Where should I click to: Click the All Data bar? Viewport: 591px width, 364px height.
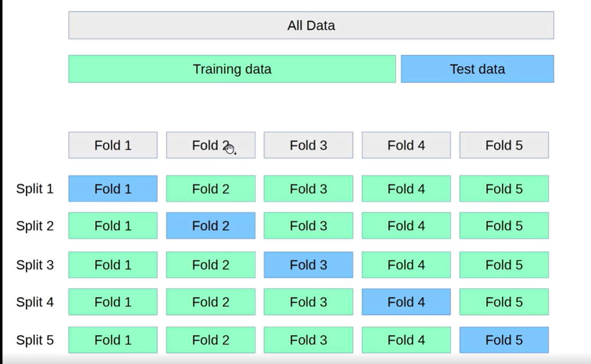click(x=311, y=25)
